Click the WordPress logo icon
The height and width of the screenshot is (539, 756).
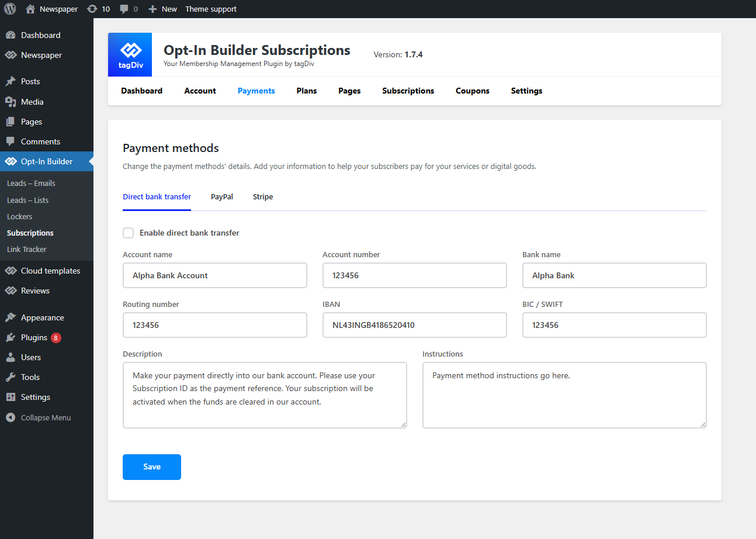pos(10,9)
